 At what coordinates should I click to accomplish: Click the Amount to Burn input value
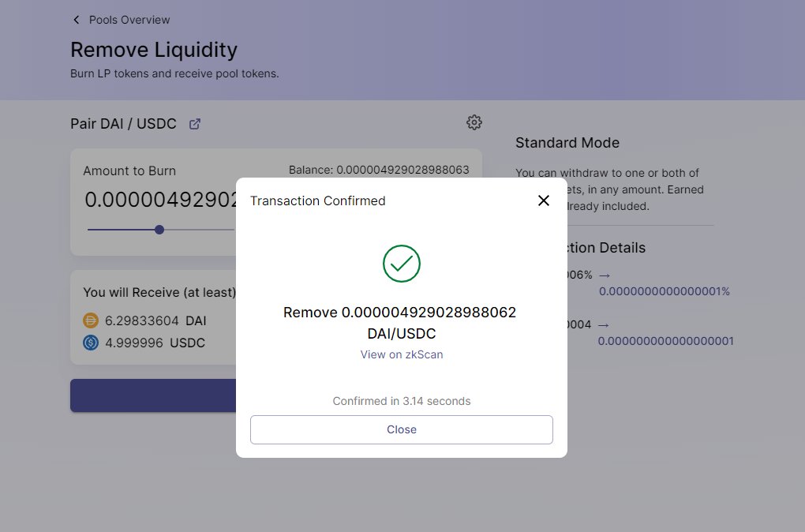[161, 200]
